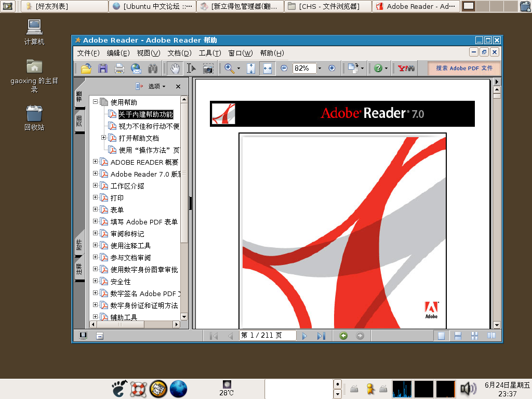Select the 视力不佳和行动不便 bookmark
This screenshot has width=532, height=399.
point(149,126)
